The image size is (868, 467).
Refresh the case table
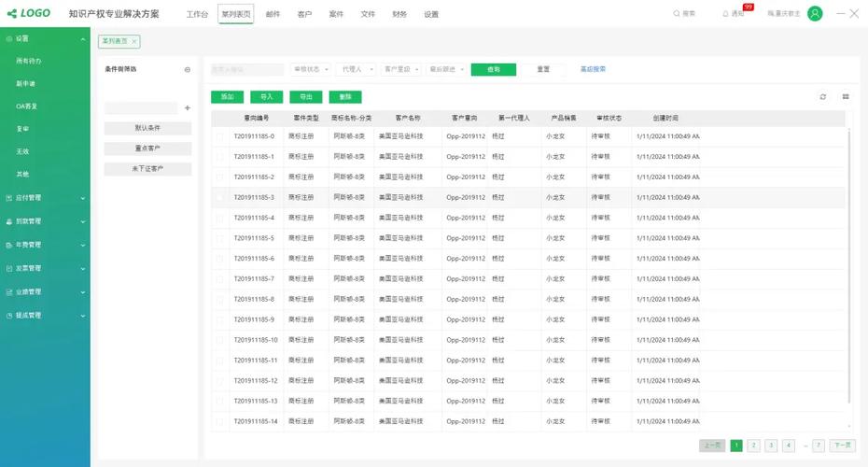823,97
